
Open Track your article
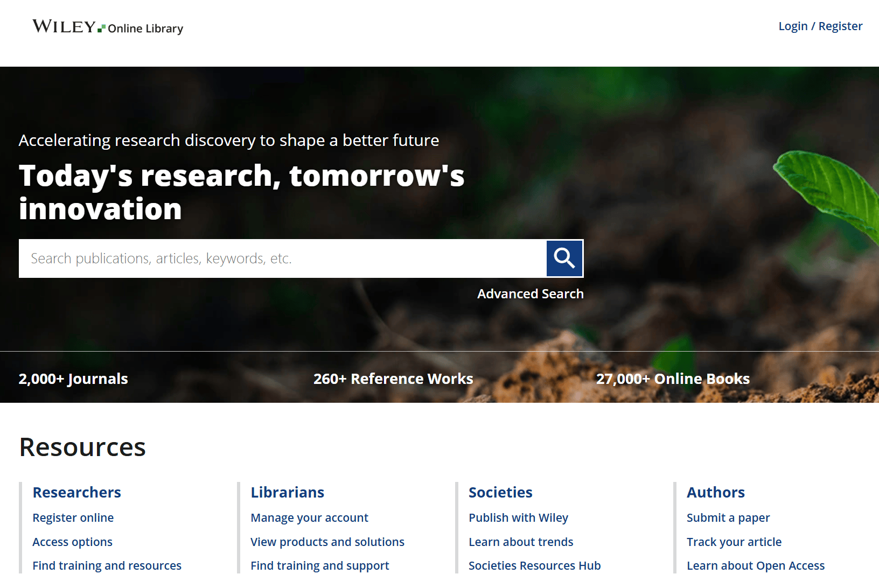[734, 542]
